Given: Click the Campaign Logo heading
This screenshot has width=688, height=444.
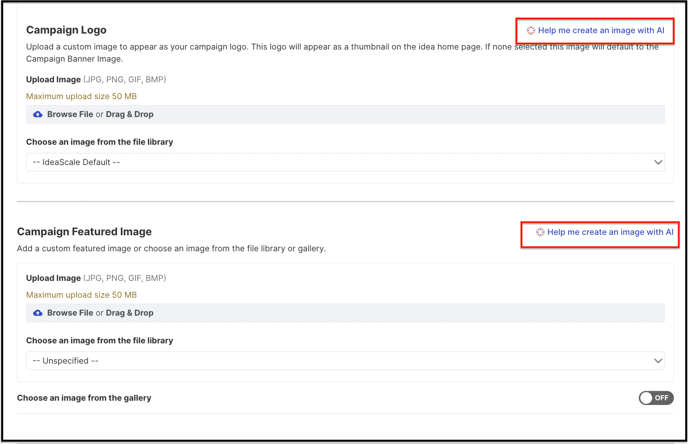Looking at the screenshot, I should pyautogui.click(x=66, y=30).
